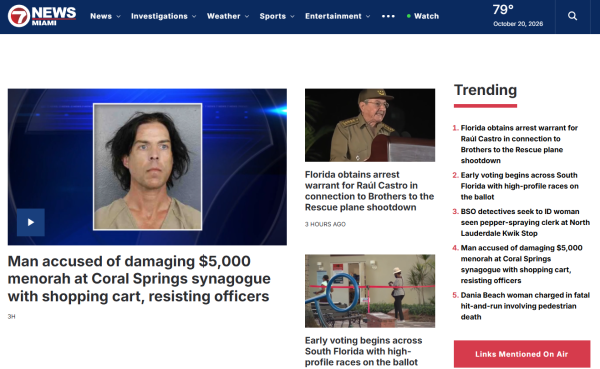Click the Watch live link

pyautogui.click(x=423, y=16)
